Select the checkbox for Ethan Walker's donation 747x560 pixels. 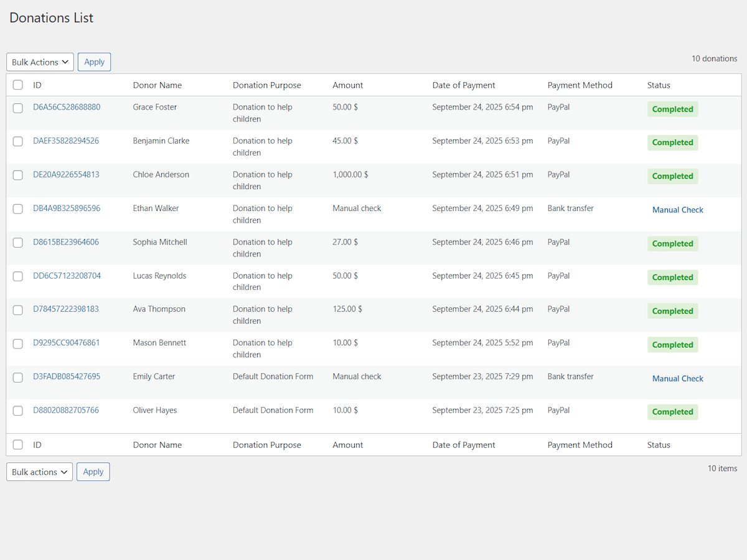(x=17, y=209)
